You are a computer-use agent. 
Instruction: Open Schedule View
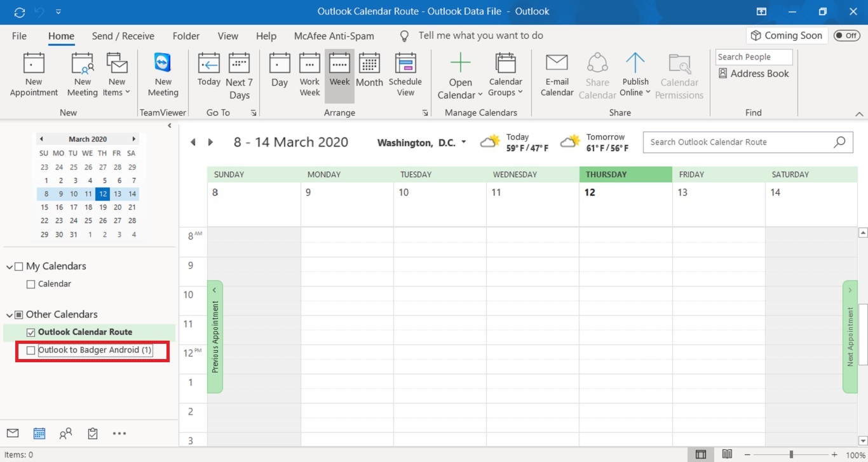click(x=405, y=75)
